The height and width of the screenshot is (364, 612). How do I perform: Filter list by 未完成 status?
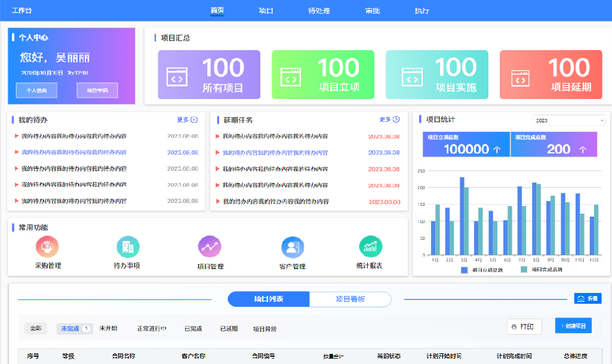[x=74, y=328]
